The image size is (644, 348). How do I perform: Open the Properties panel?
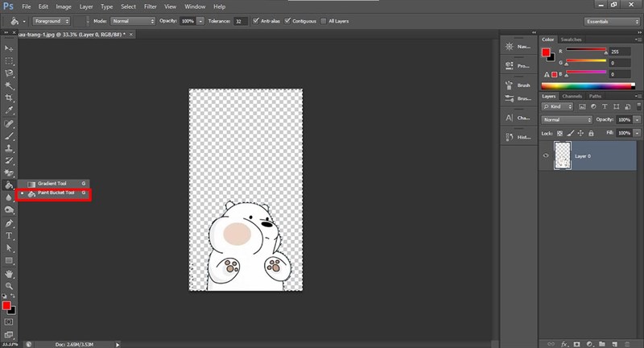coord(518,66)
